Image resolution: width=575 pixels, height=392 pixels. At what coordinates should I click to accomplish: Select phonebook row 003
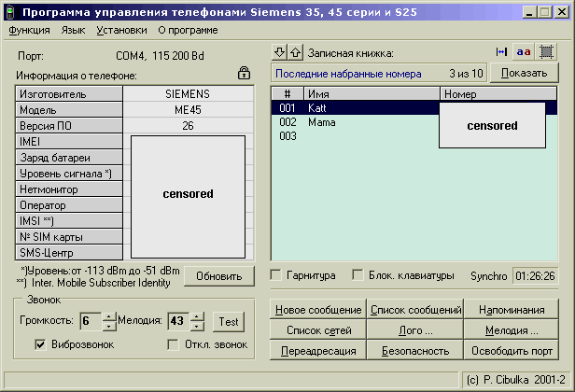point(414,136)
